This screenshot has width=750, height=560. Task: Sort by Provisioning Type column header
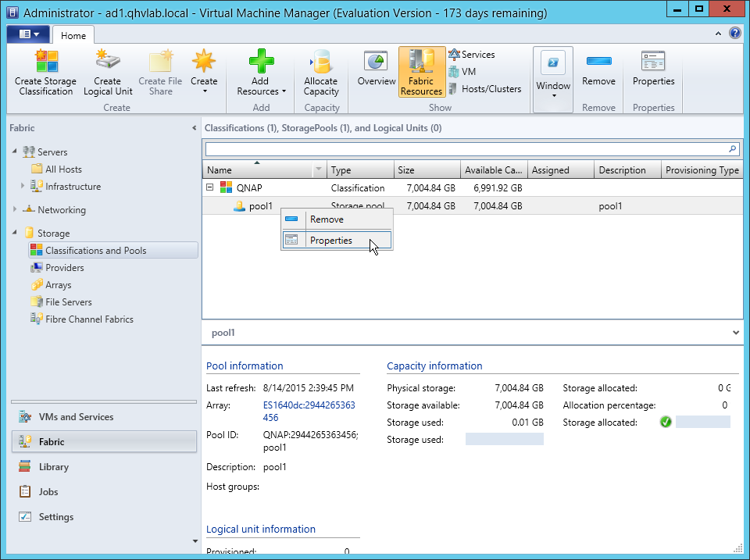tap(702, 169)
